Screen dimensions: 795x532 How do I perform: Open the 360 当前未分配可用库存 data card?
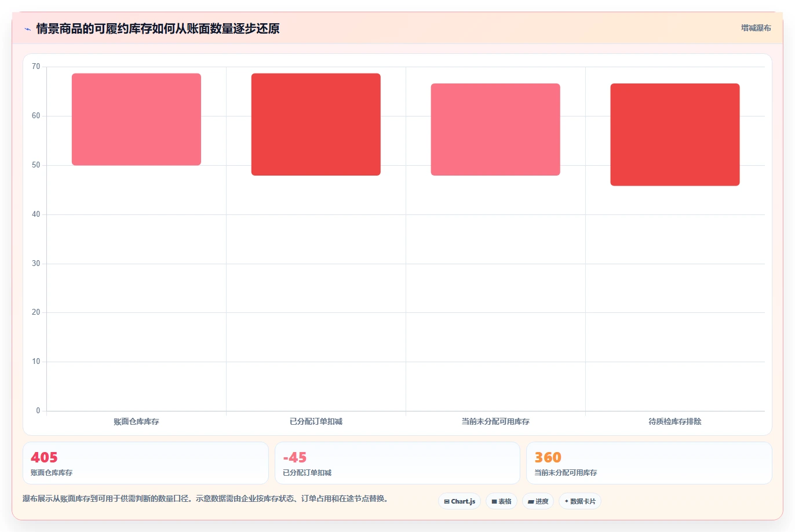[x=649, y=463]
